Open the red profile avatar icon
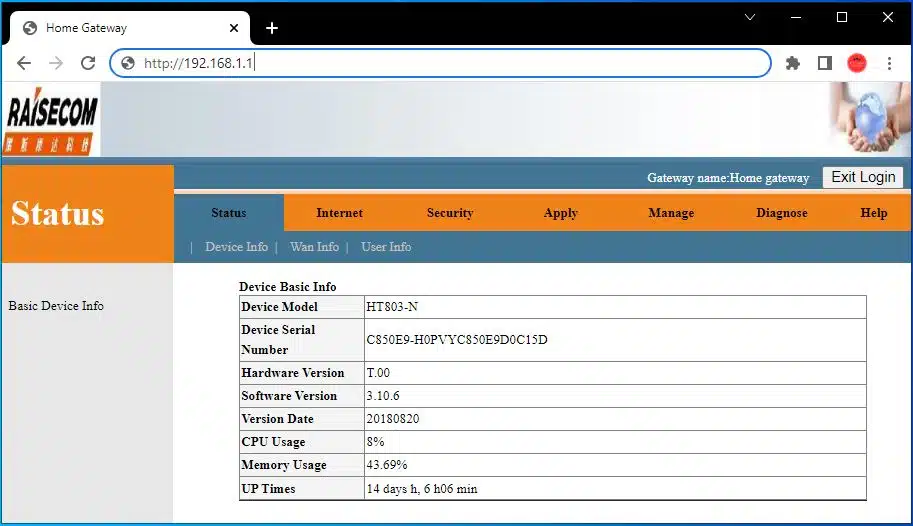 (857, 63)
